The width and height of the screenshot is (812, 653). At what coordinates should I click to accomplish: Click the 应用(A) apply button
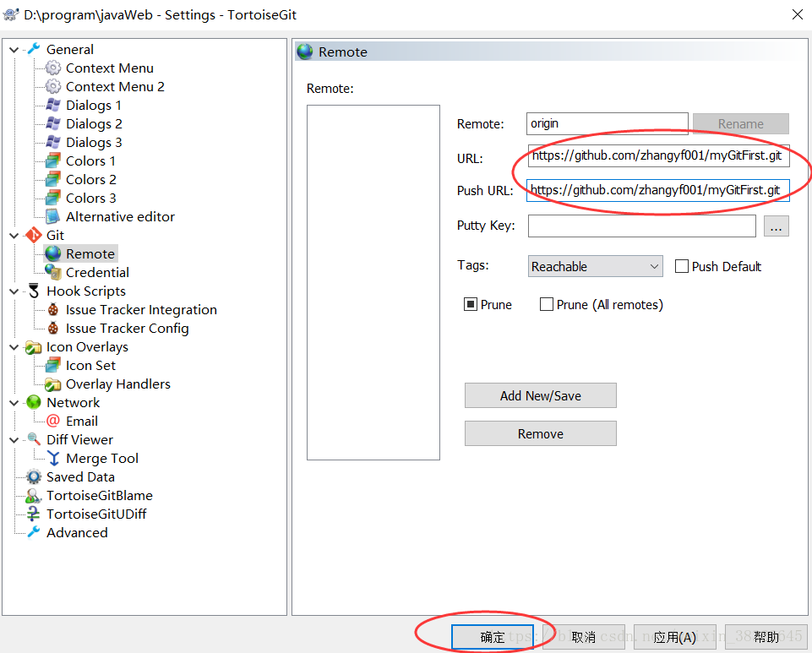[x=675, y=636]
